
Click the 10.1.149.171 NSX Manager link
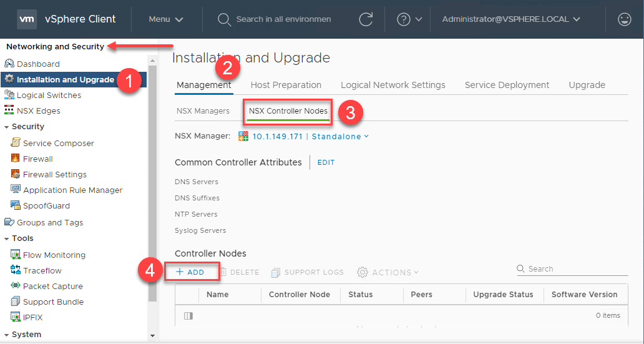277,137
